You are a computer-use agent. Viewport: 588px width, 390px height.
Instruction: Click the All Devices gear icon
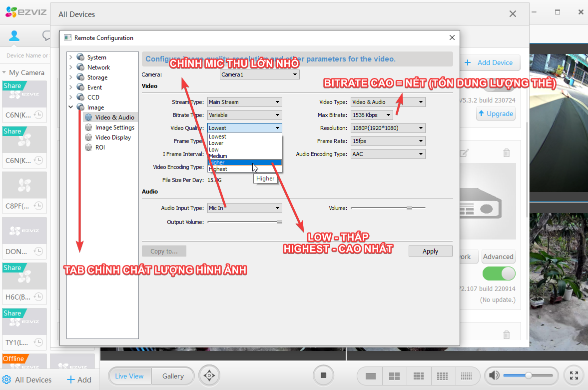point(6,379)
